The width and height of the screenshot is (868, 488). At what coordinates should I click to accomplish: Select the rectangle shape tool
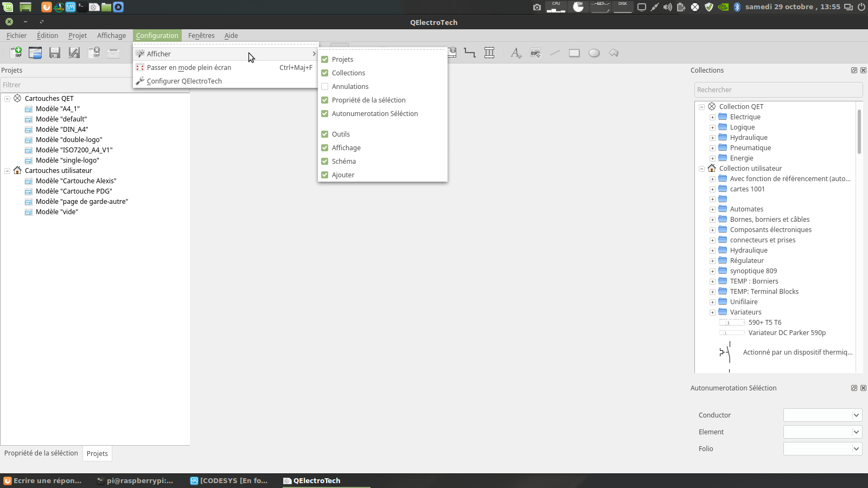click(x=574, y=53)
